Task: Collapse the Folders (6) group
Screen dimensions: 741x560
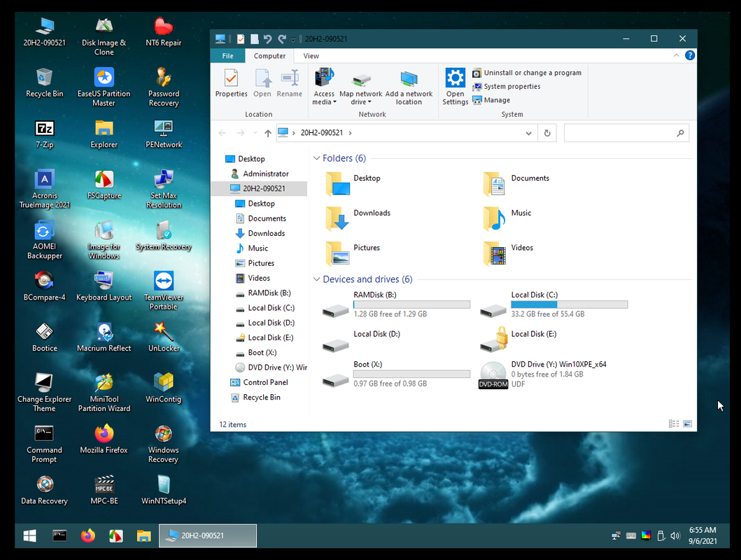Action: click(317, 158)
